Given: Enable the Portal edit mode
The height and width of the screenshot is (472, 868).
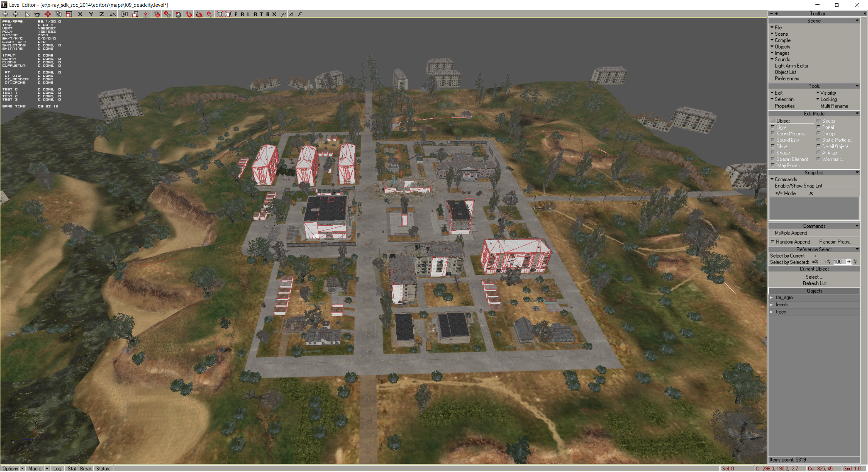Looking at the screenshot, I should [825, 127].
